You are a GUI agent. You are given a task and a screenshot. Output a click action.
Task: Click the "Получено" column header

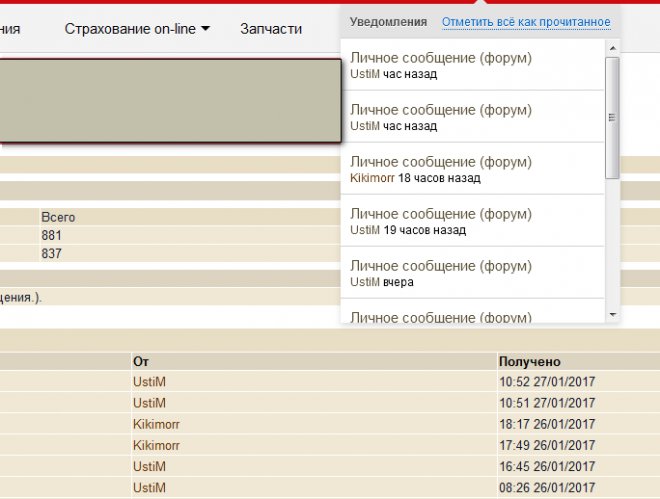click(x=529, y=361)
